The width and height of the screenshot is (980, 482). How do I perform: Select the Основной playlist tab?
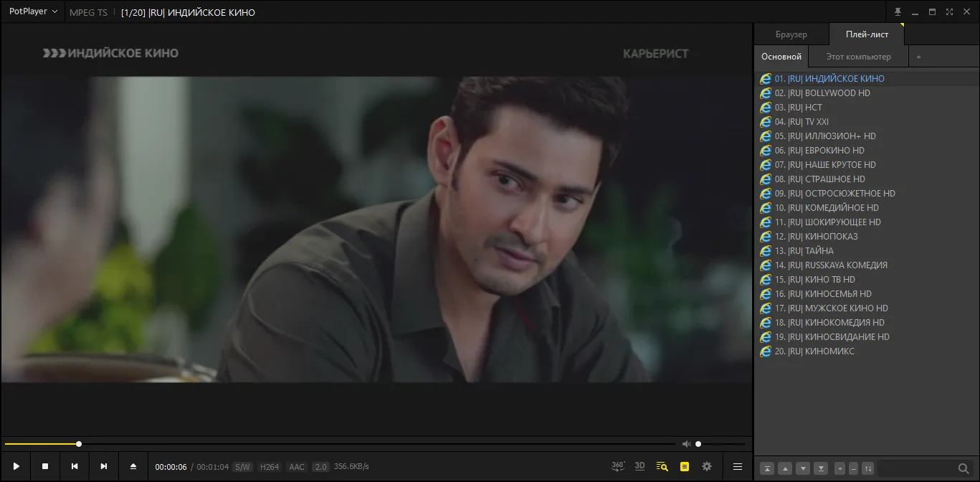[781, 57]
